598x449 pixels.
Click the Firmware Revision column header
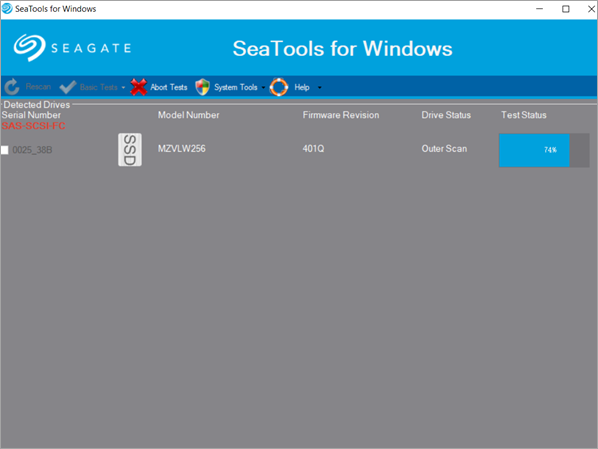(x=341, y=115)
